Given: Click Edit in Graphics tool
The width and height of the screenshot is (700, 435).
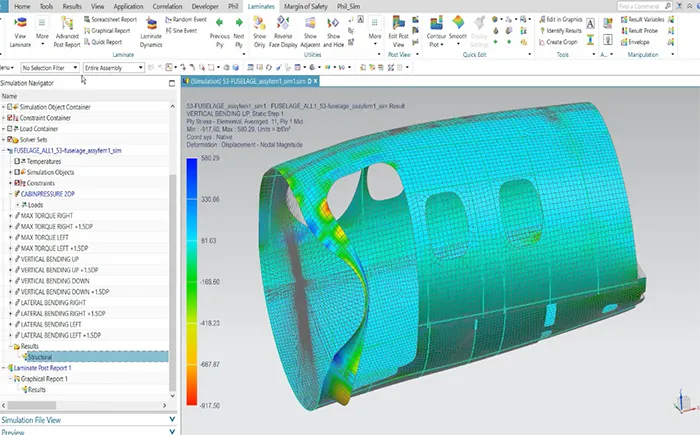Looking at the screenshot, I should tap(561, 20).
